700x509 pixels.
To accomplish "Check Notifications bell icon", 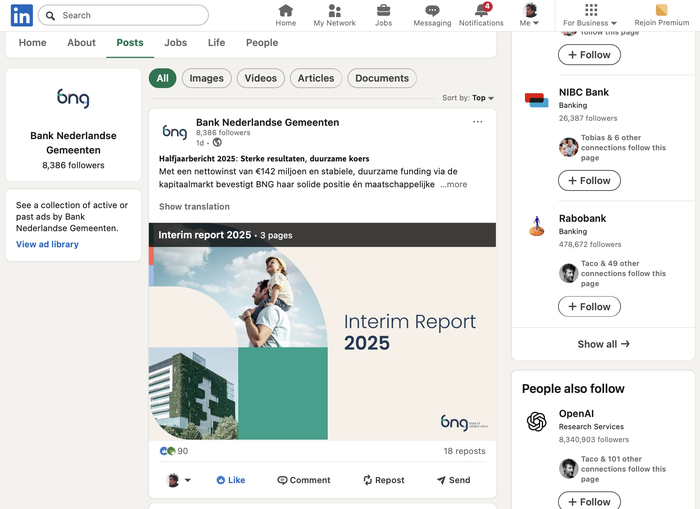I will point(481,10).
